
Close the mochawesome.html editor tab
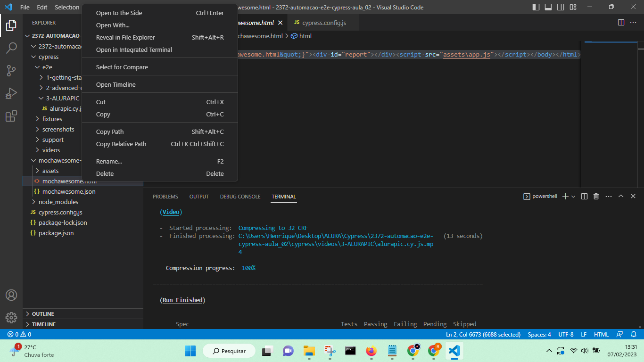pyautogui.click(x=280, y=23)
